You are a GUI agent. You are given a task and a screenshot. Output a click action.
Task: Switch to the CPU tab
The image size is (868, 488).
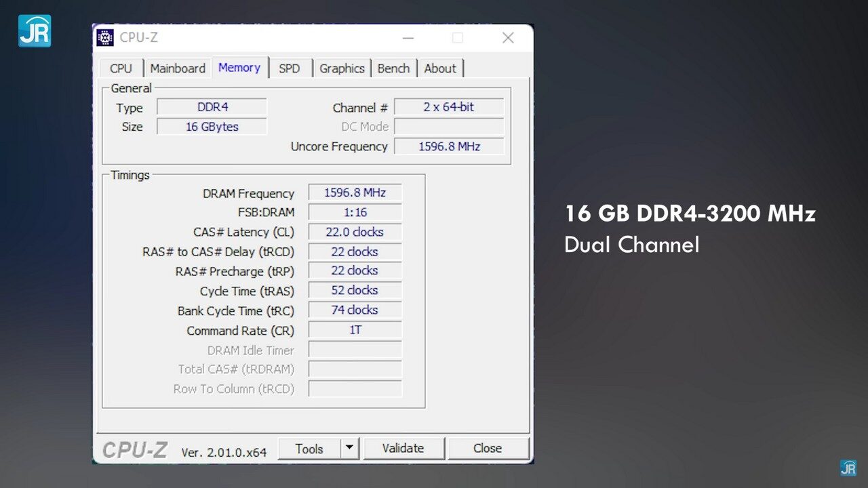(x=121, y=68)
